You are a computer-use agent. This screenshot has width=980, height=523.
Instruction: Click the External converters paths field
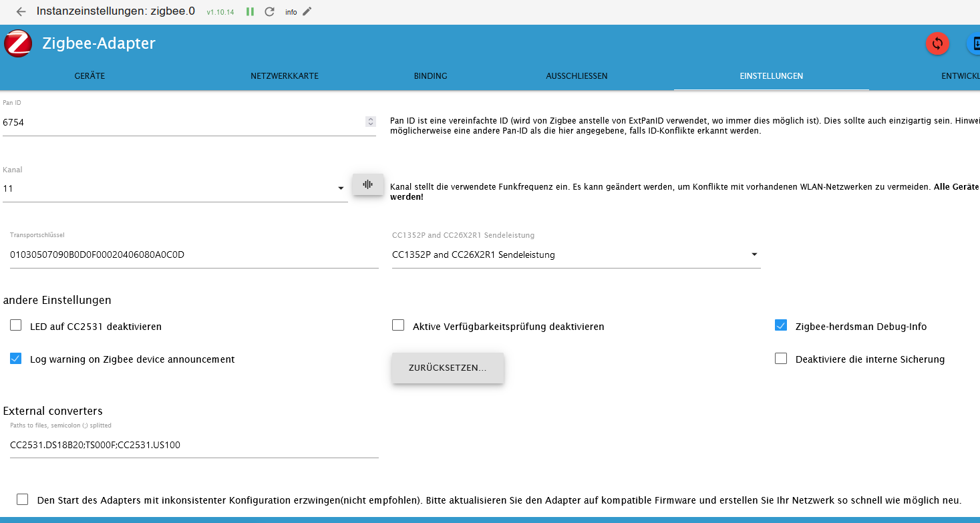coord(194,445)
